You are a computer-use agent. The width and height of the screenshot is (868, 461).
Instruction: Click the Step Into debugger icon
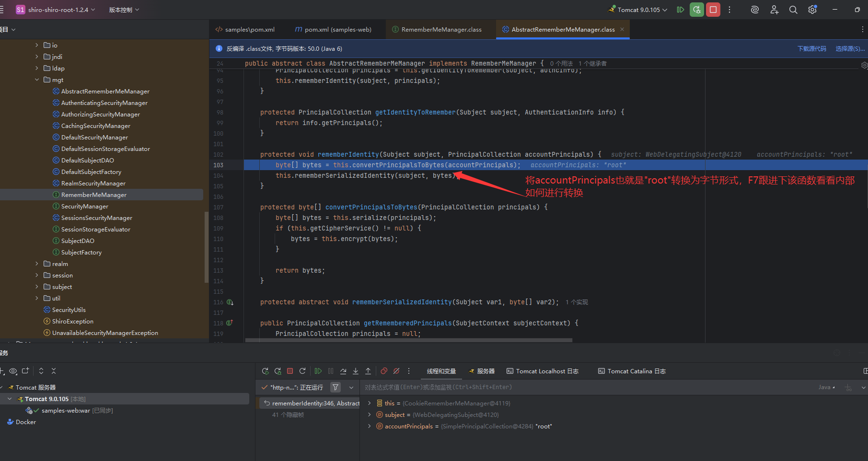pyautogui.click(x=356, y=371)
